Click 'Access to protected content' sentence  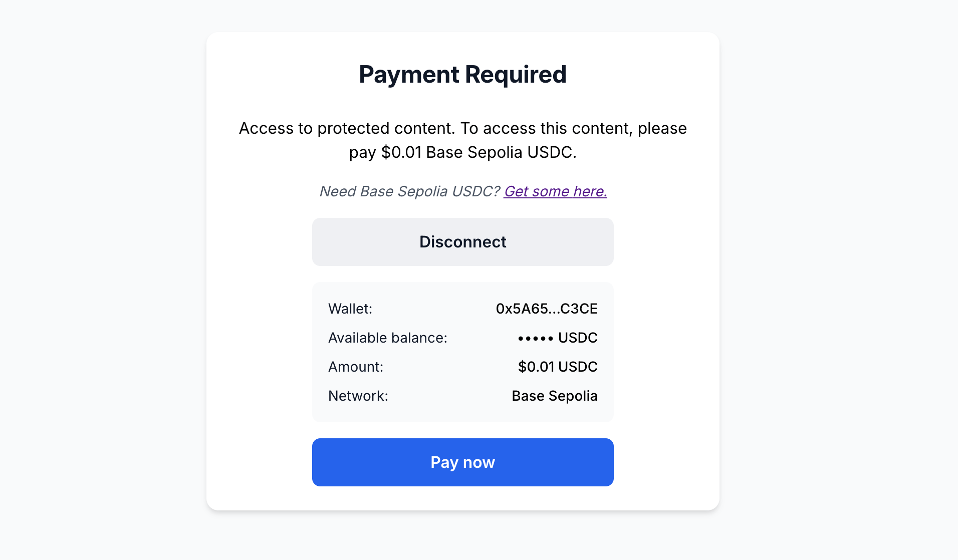[x=347, y=128]
